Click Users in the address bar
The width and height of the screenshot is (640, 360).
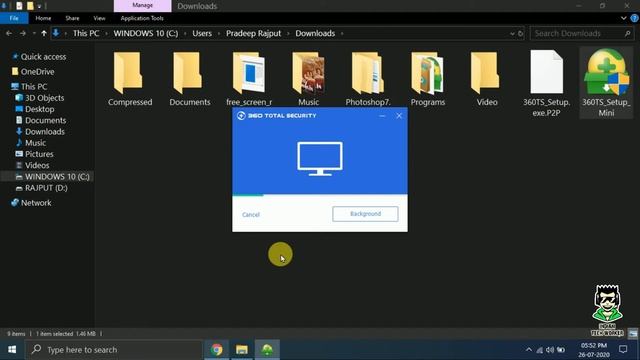pyautogui.click(x=202, y=33)
